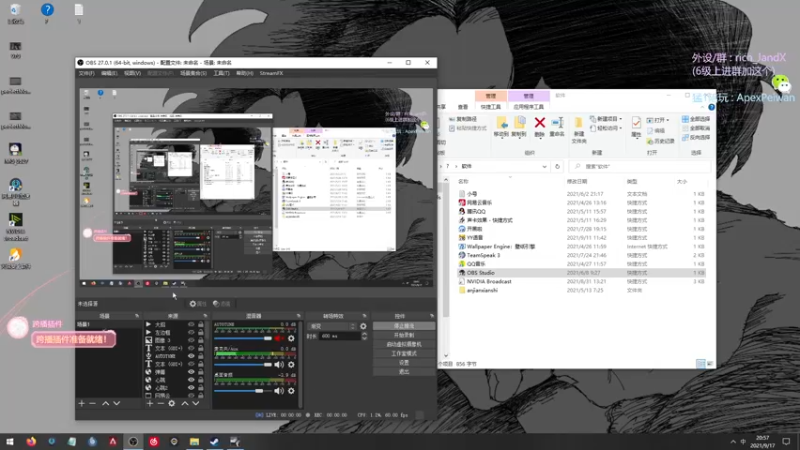This screenshot has width=800, height=450.
Task: Open the 文件(F) menu in OBS
Action: 86,73
